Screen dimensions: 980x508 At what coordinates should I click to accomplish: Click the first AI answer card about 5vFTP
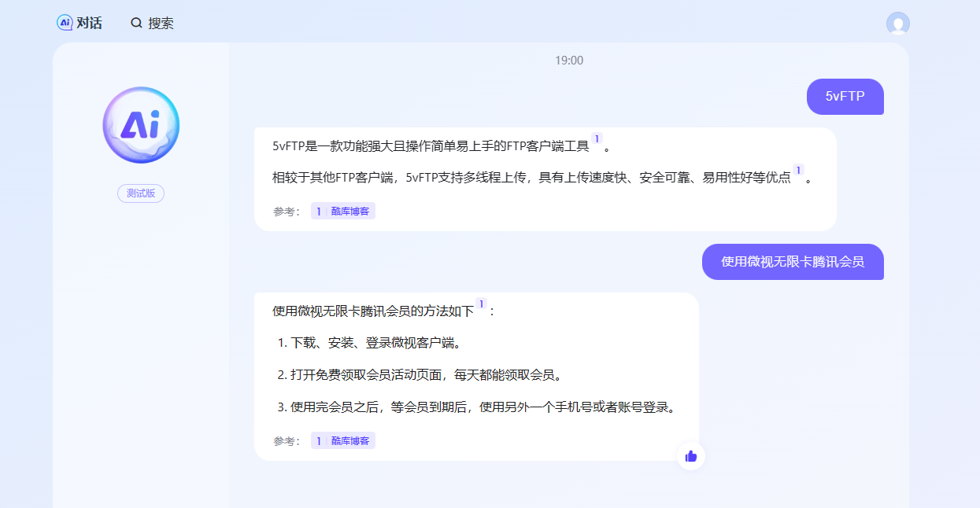tap(545, 178)
